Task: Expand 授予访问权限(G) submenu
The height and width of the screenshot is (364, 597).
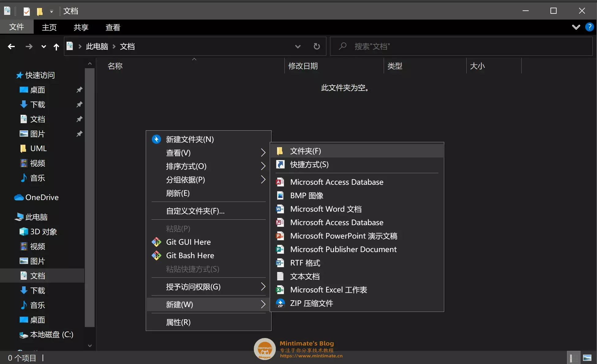Action: (x=208, y=287)
